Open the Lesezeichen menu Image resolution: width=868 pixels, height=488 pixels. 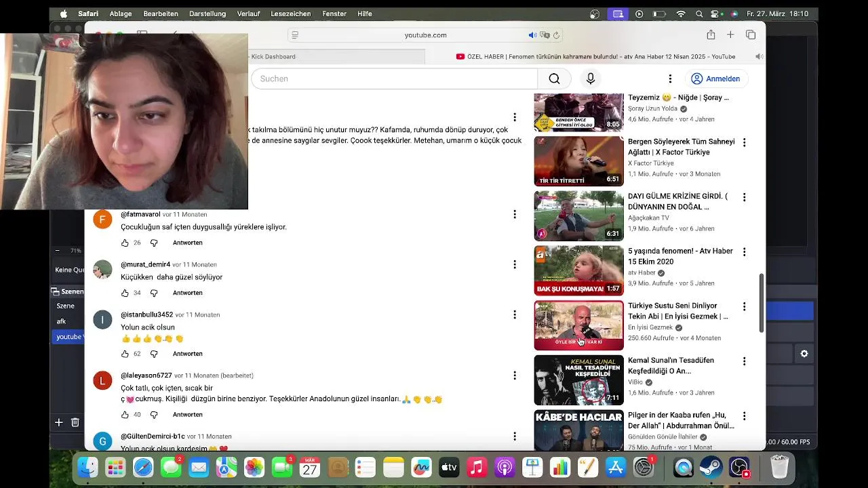tap(290, 14)
